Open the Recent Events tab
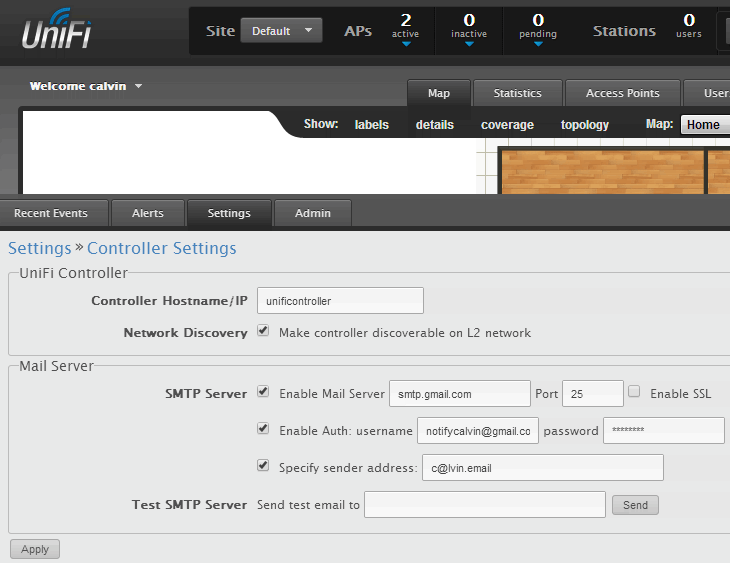The image size is (730, 563). click(54, 213)
